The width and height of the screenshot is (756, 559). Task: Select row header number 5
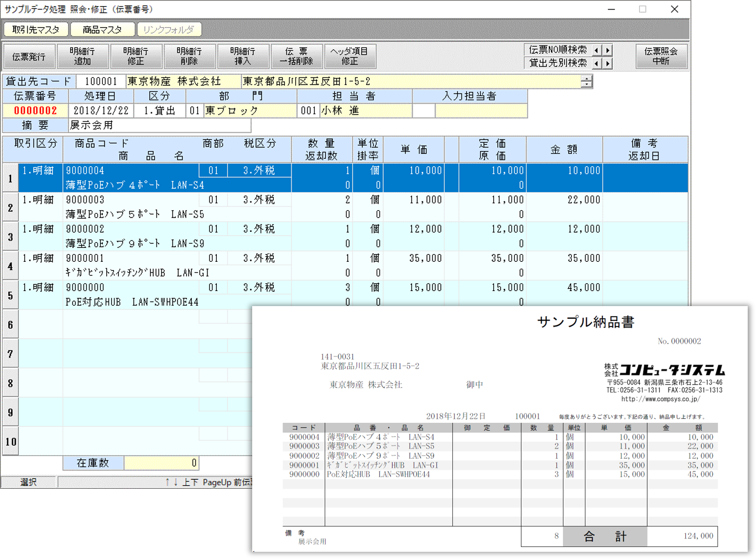click(x=11, y=296)
